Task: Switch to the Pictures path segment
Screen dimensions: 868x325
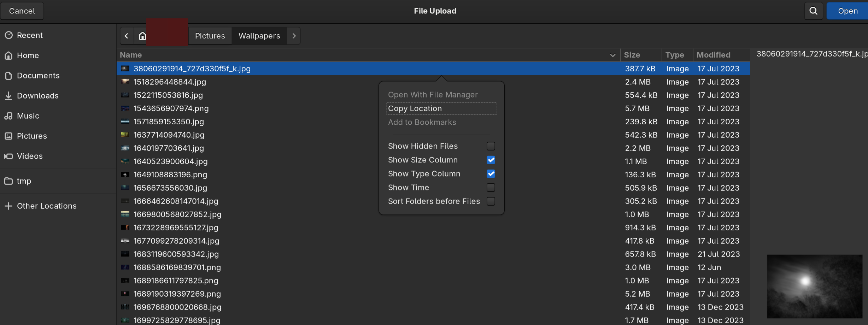Action: coord(210,36)
